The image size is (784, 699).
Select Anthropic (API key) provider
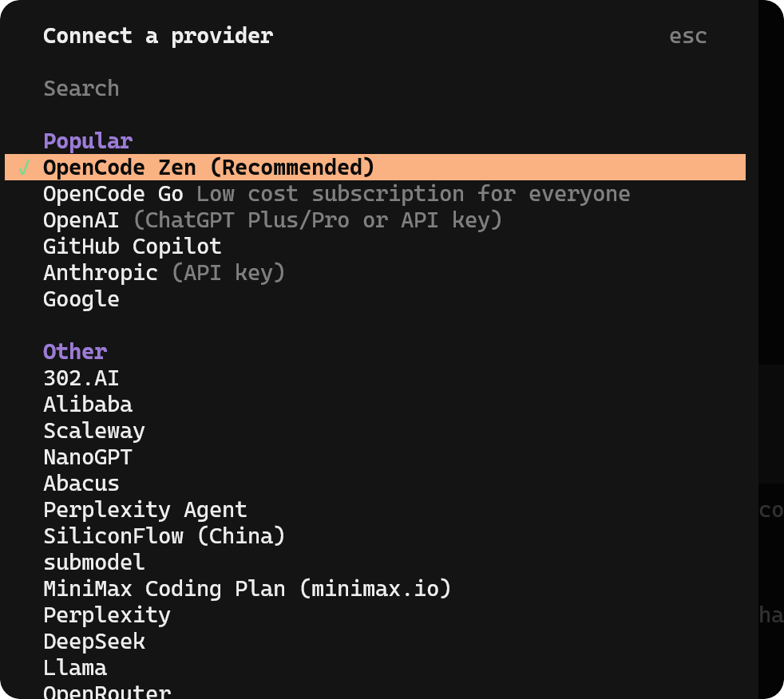(x=164, y=273)
